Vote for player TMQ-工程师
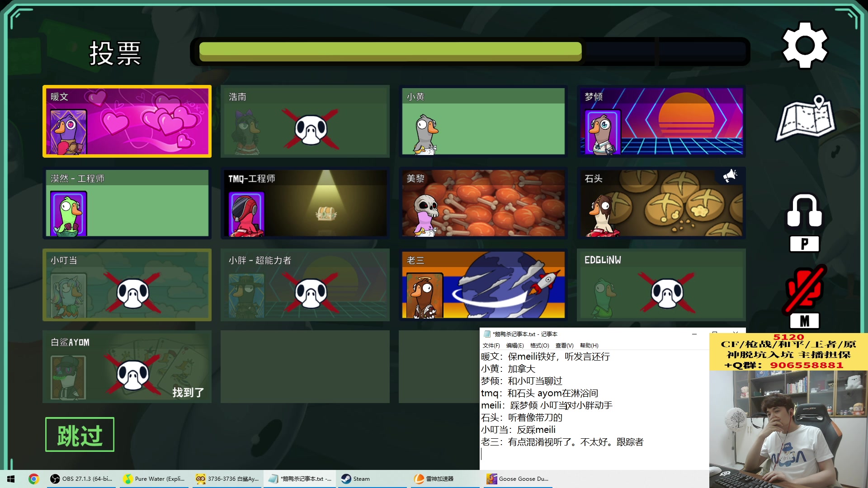Viewport: 868px width, 488px height. click(x=305, y=203)
